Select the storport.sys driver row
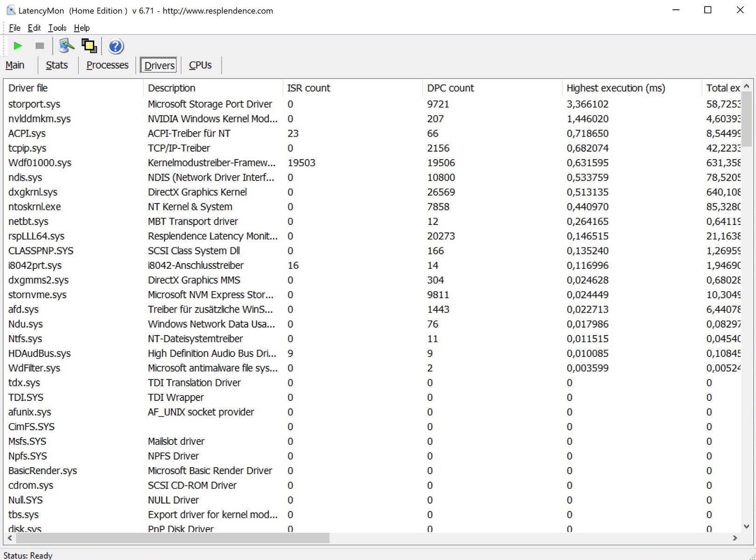756x560 pixels. coord(35,104)
